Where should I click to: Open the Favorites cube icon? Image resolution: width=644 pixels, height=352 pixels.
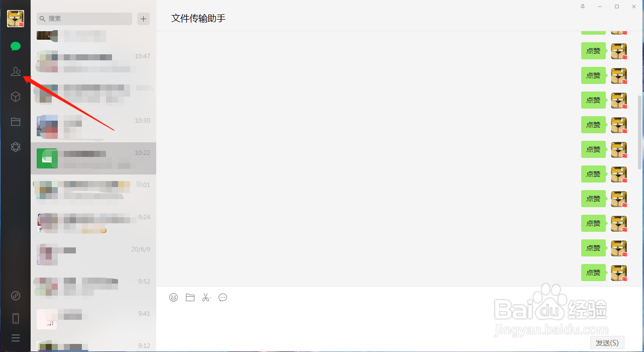point(16,97)
